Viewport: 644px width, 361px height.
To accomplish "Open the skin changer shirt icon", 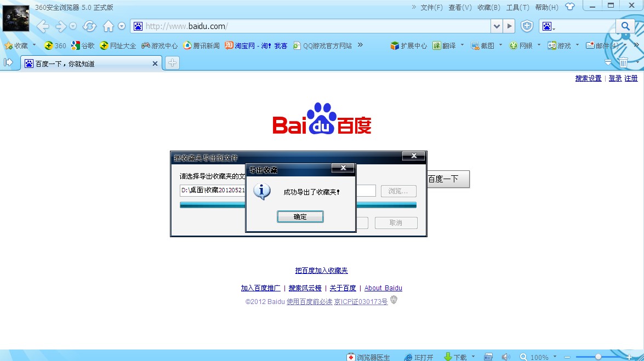I will tap(569, 7).
